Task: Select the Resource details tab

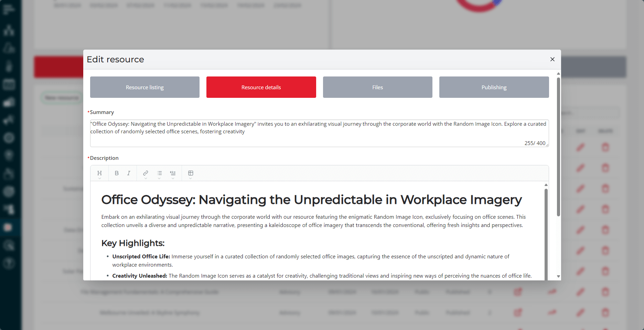Action: [x=261, y=87]
